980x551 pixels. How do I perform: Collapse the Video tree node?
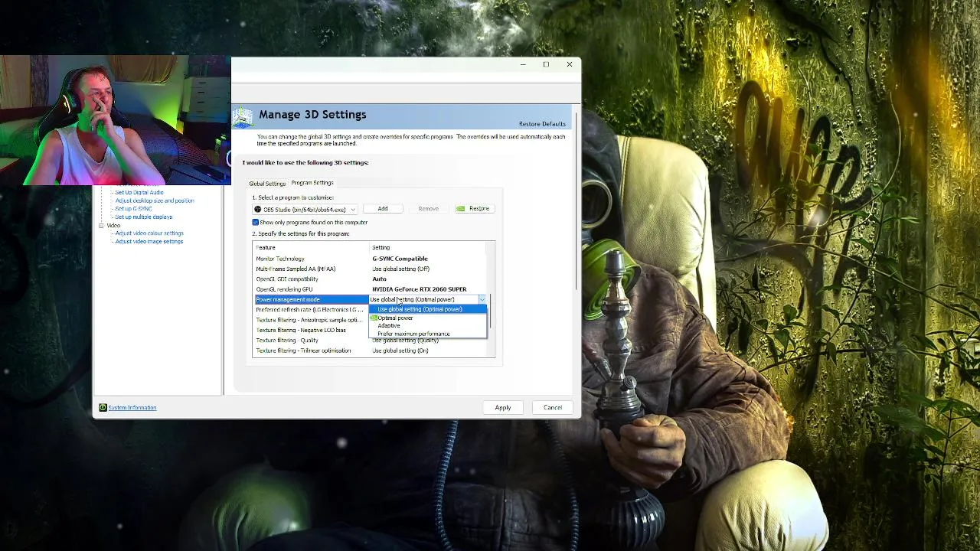[x=101, y=226]
